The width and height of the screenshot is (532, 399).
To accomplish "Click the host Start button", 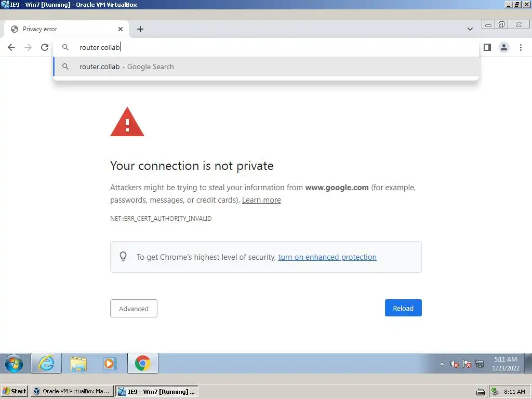I will (14, 391).
